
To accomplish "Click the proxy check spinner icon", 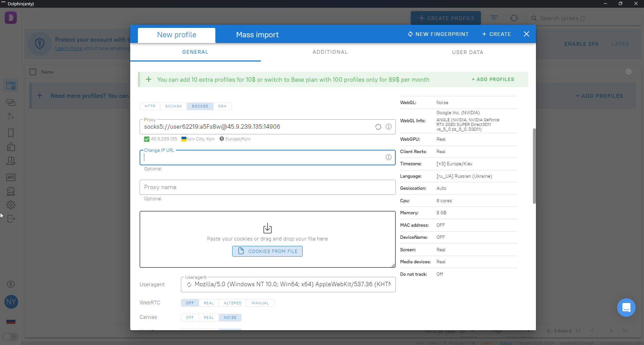I will [378, 127].
